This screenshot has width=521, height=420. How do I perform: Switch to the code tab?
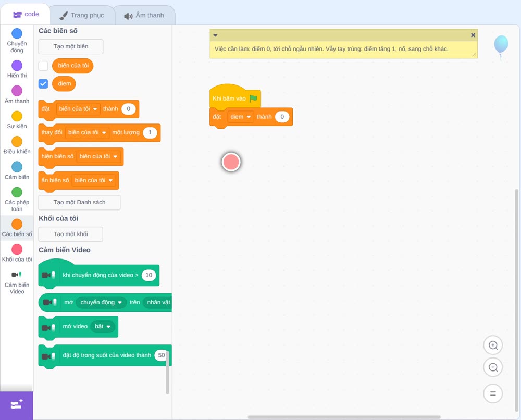point(25,14)
